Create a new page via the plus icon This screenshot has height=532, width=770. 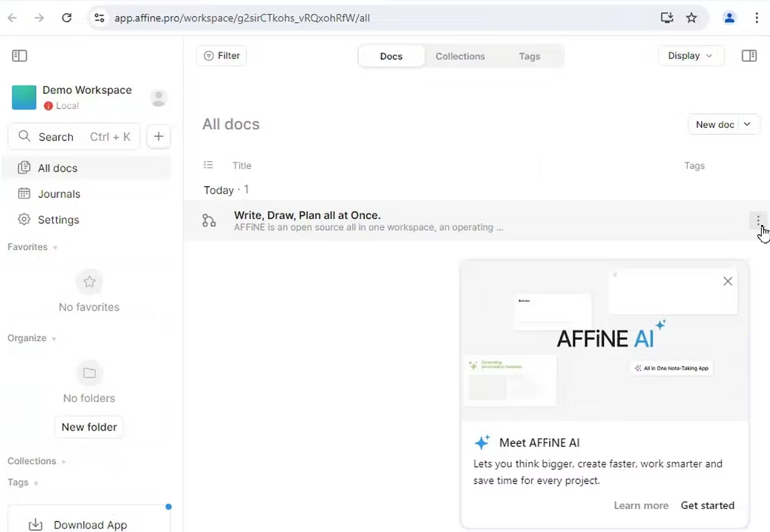click(x=158, y=136)
